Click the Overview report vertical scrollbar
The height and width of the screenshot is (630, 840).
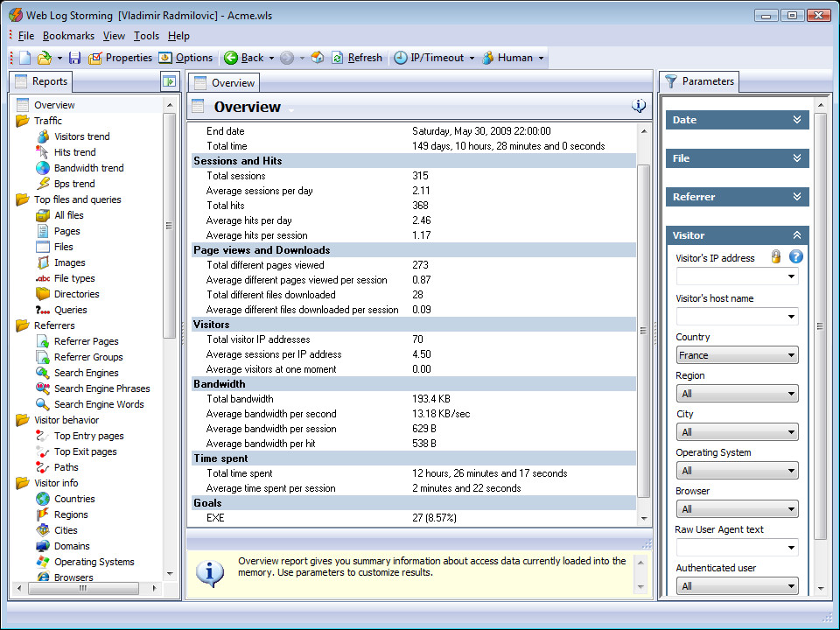pos(644,325)
